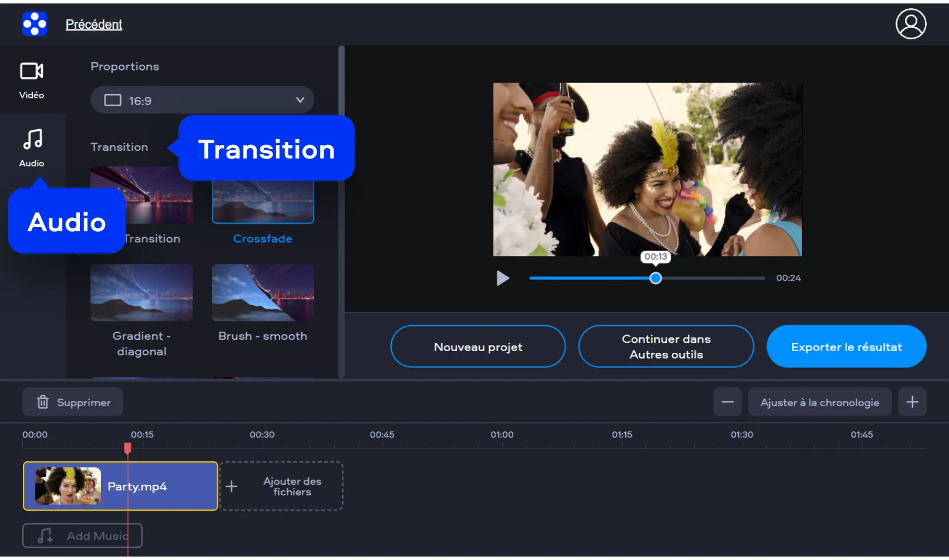Click Exporter le résultat button
949x560 pixels.
click(x=846, y=347)
